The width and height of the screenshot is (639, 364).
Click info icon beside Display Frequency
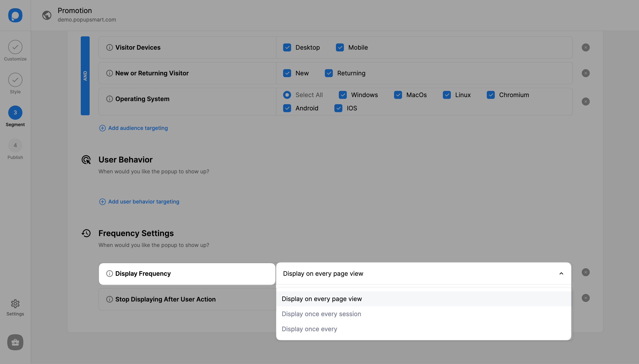(109, 274)
